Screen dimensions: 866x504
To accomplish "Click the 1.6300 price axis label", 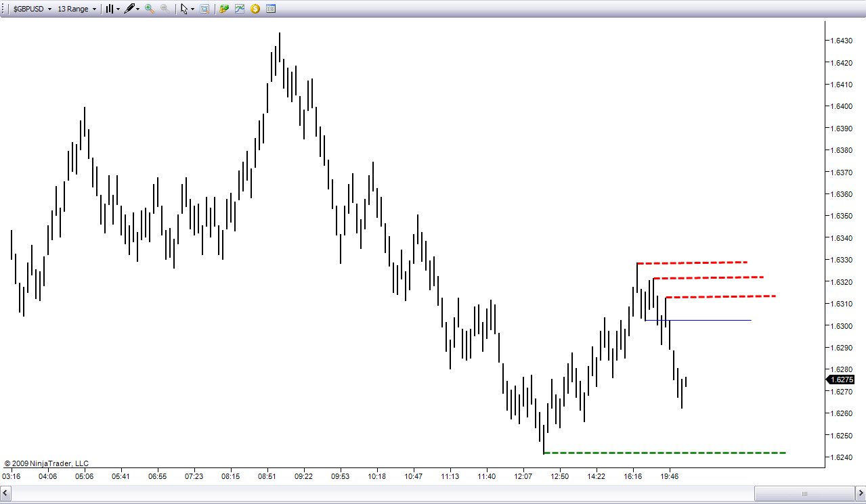I will [x=842, y=325].
